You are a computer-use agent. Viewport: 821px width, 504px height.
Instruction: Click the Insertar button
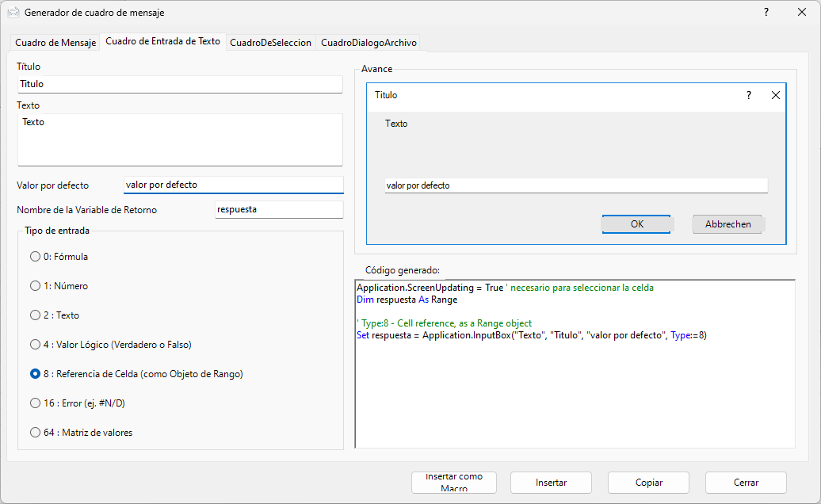click(x=552, y=483)
